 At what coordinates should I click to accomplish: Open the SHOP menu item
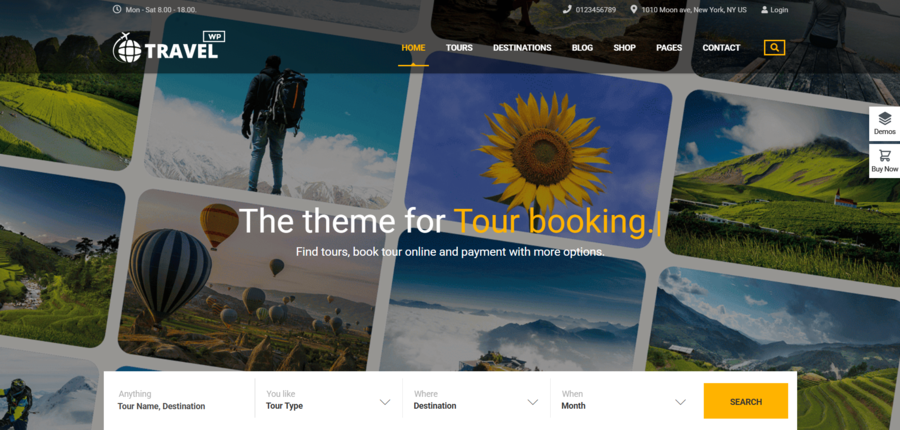(624, 48)
